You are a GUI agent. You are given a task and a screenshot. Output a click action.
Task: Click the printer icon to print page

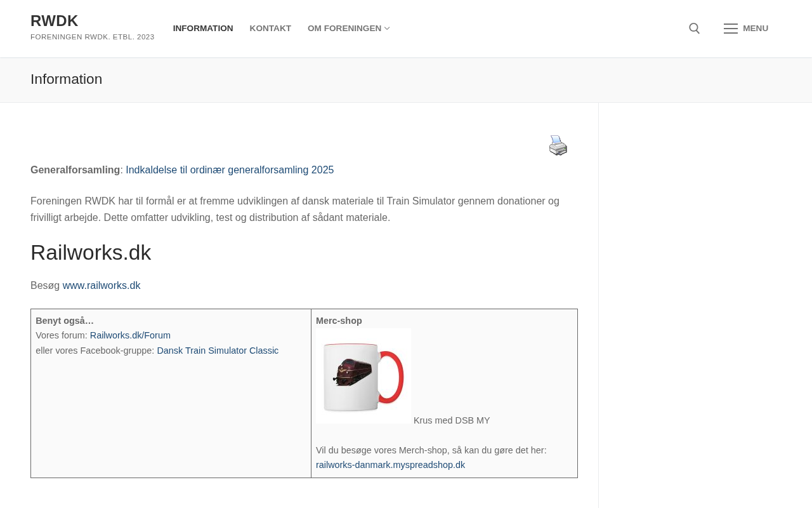tap(558, 145)
